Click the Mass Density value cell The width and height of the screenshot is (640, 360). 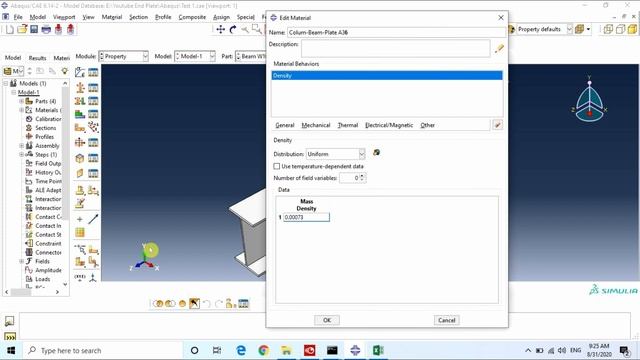click(306, 218)
